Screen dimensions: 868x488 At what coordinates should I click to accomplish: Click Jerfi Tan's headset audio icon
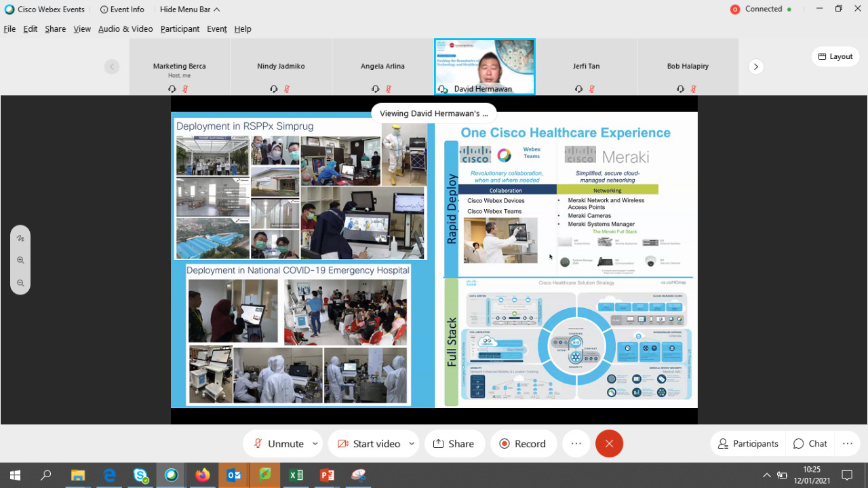click(579, 89)
